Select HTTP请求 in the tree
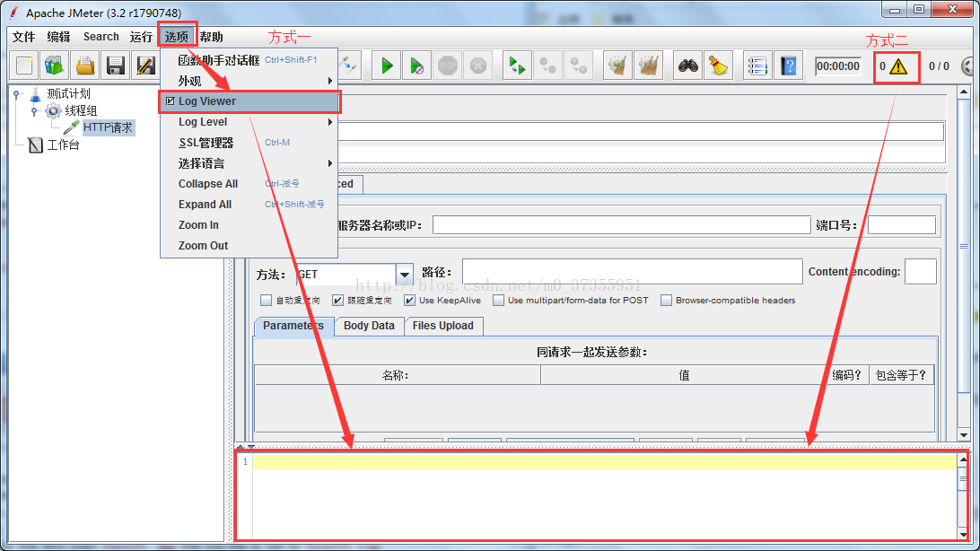The image size is (980, 551). click(x=108, y=127)
